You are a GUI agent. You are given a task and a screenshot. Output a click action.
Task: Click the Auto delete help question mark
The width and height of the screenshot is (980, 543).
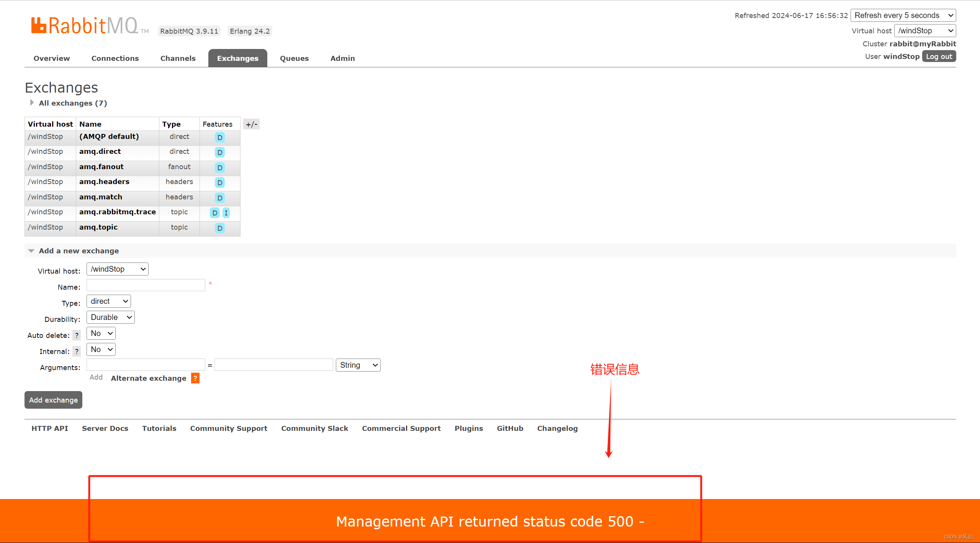[x=77, y=336]
